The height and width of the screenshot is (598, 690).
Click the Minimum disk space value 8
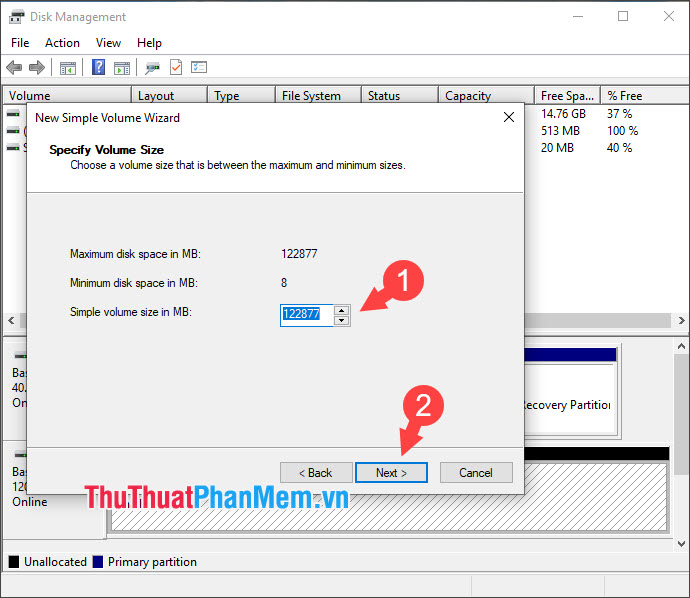[284, 282]
